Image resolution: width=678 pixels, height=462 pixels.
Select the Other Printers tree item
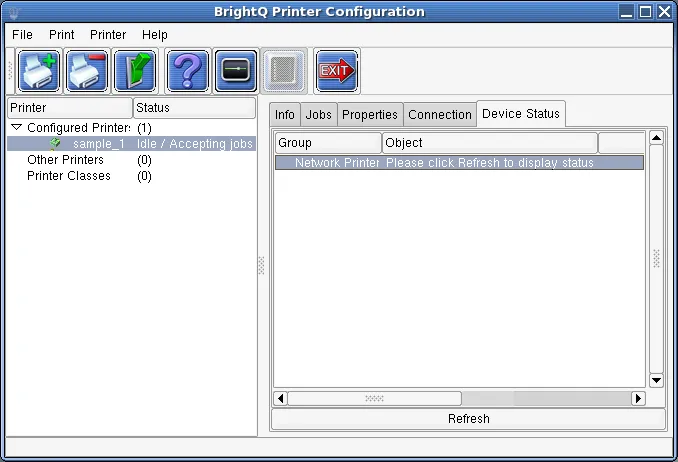pos(65,160)
